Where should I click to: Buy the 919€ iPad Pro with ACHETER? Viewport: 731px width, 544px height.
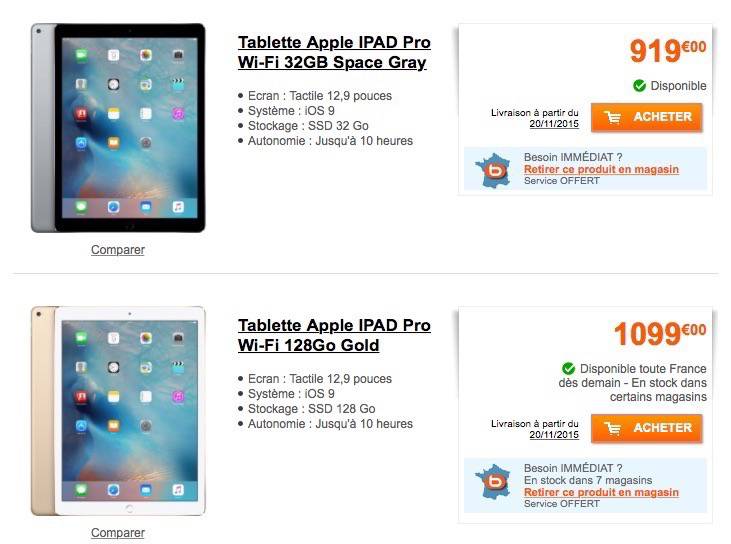pyautogui.click(x=647, y=117)
